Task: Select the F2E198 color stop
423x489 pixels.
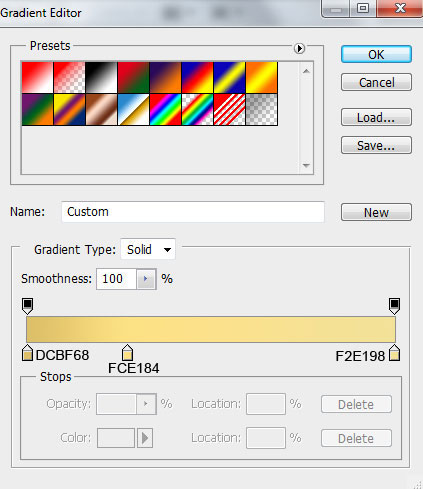Action: click(x=395, y=353)
